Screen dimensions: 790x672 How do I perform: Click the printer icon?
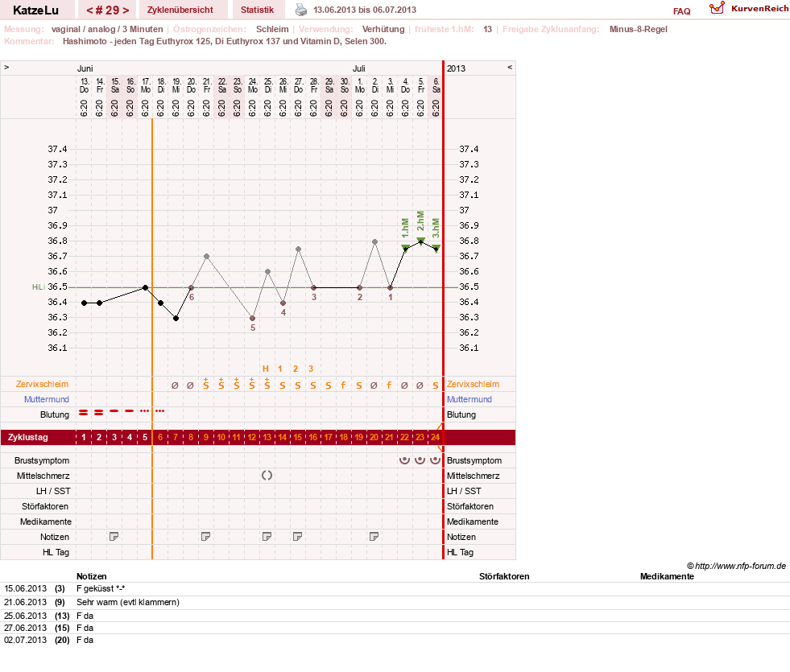point(301,10)
